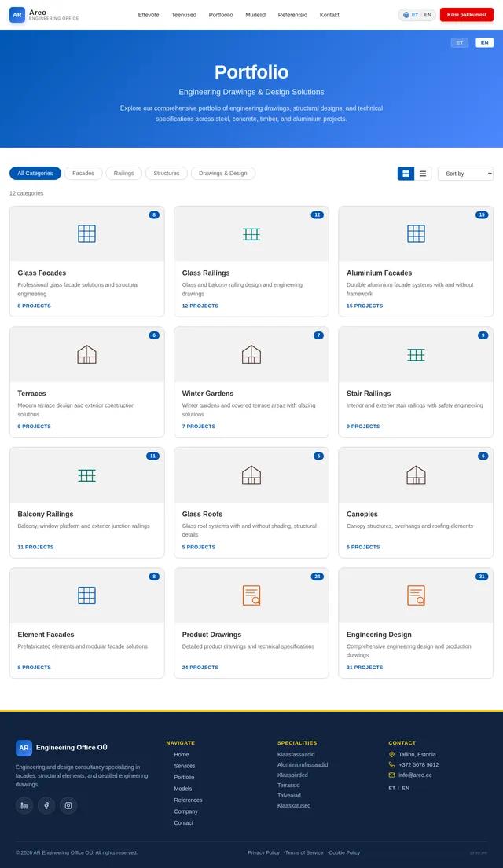The width and height of the screenshot is (503, 868).
Task: Filter by Drawings & Design category
Action: coord(222,174)
